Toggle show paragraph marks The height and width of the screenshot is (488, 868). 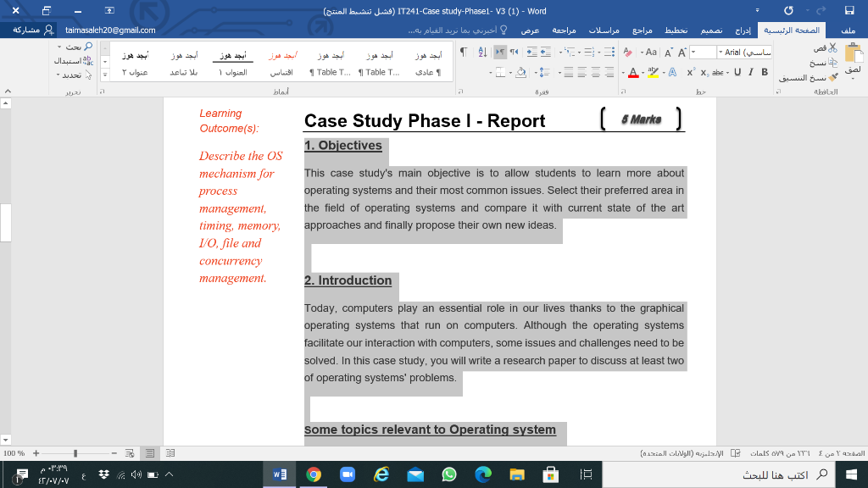462,51
